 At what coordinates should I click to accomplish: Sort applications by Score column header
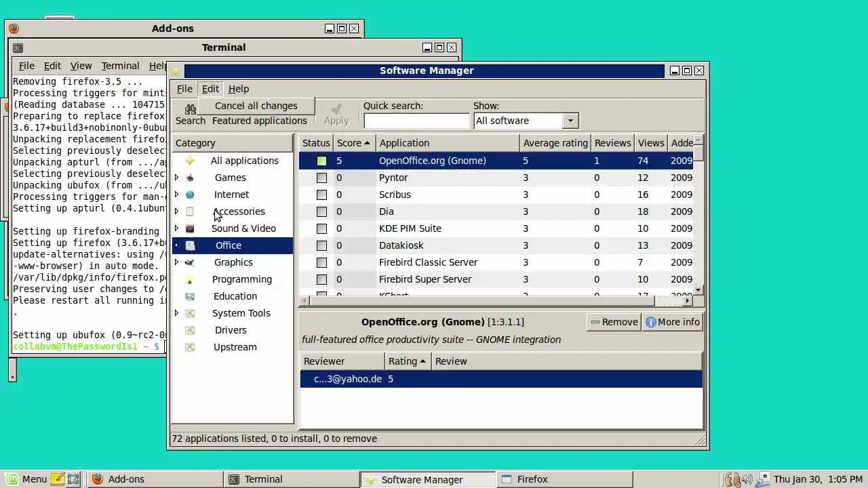[354, 143]
